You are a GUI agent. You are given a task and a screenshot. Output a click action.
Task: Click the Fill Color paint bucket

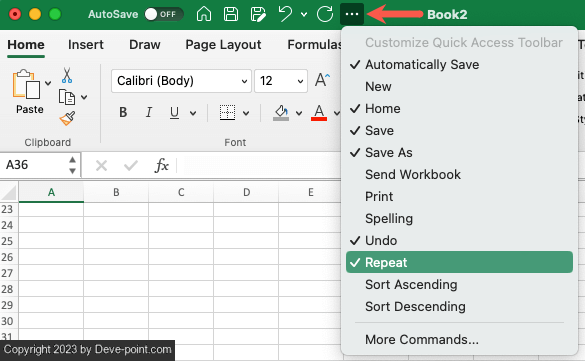click(x=281, y=113)
